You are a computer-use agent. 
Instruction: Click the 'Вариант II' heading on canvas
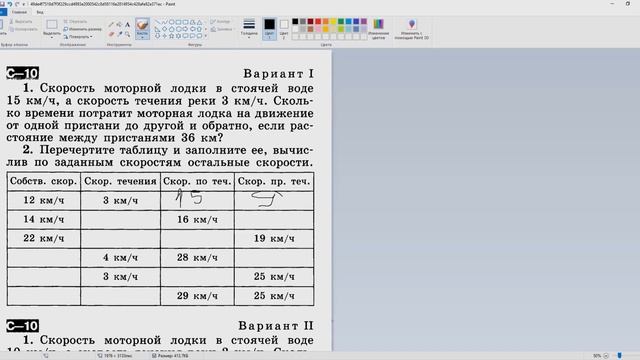tap(276, 326)
